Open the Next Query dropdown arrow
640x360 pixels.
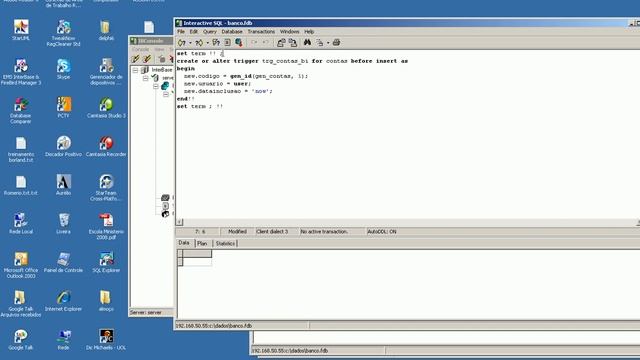pos(207,43)
